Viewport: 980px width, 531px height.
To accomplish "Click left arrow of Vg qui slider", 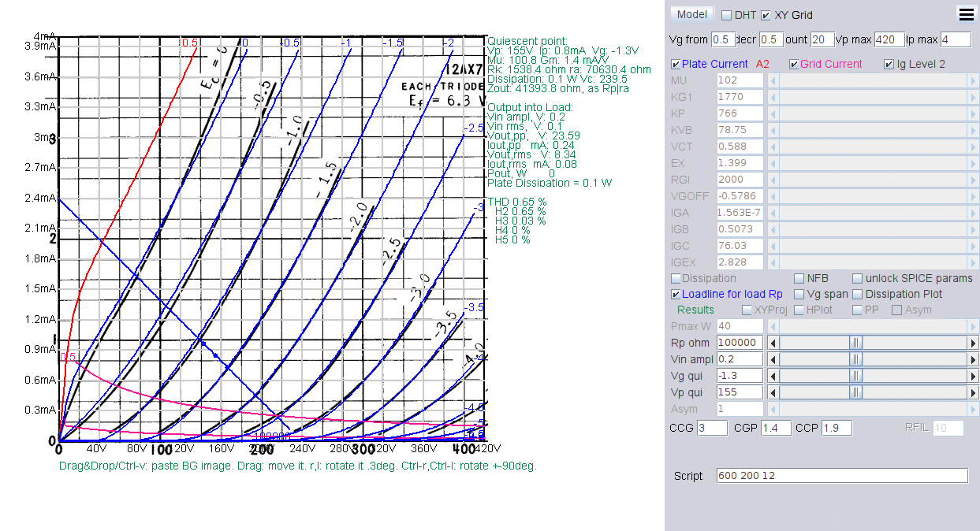I will 773,376.
